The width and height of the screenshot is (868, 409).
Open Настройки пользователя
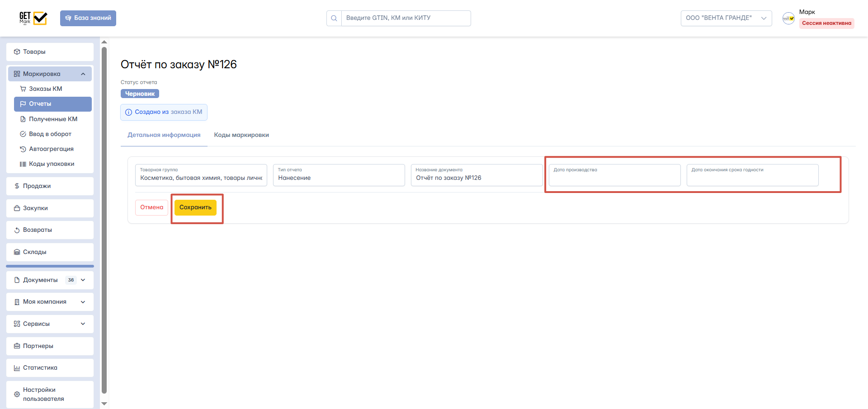[50, 395]
